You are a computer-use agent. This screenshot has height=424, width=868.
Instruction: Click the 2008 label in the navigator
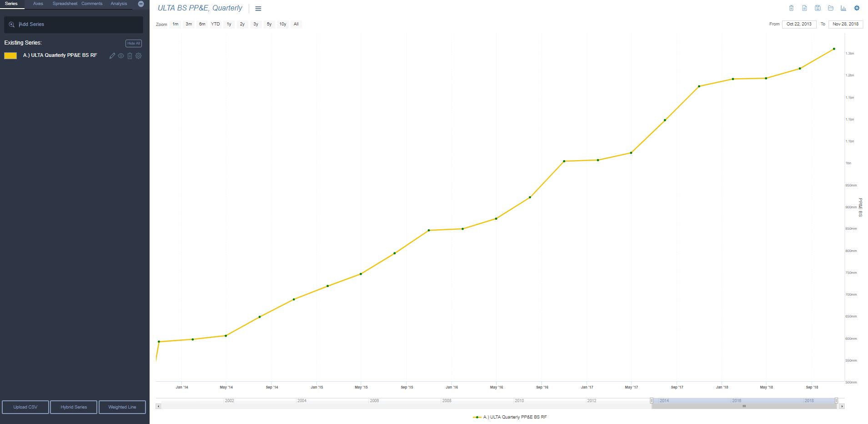(447, 401)
